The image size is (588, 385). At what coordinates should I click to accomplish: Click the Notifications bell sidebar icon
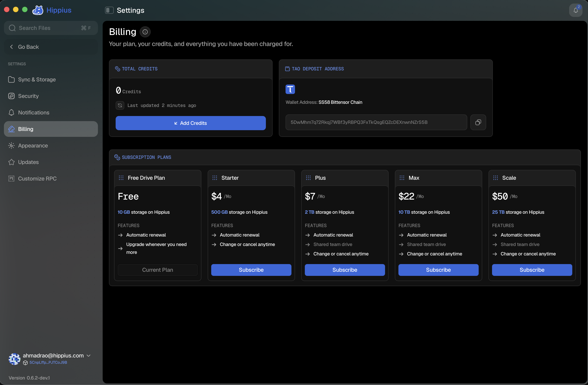point(11,113)
